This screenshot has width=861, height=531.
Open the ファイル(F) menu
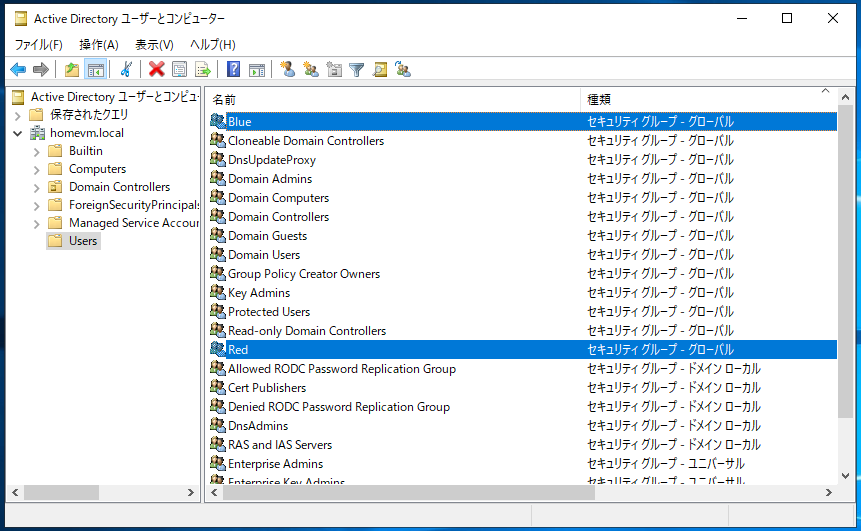[38, 44]
